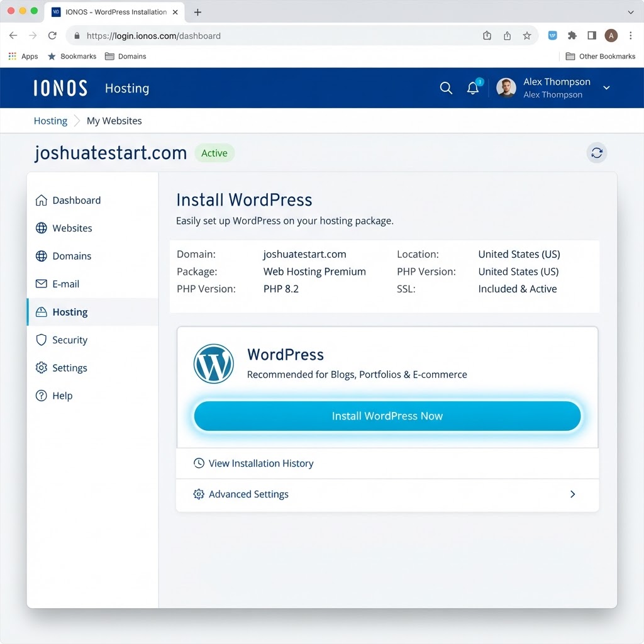The height and width of the screenshot is (644, 644).
Task: Click the joshuatestart.com page heading
Action: (x=111, y=153)
